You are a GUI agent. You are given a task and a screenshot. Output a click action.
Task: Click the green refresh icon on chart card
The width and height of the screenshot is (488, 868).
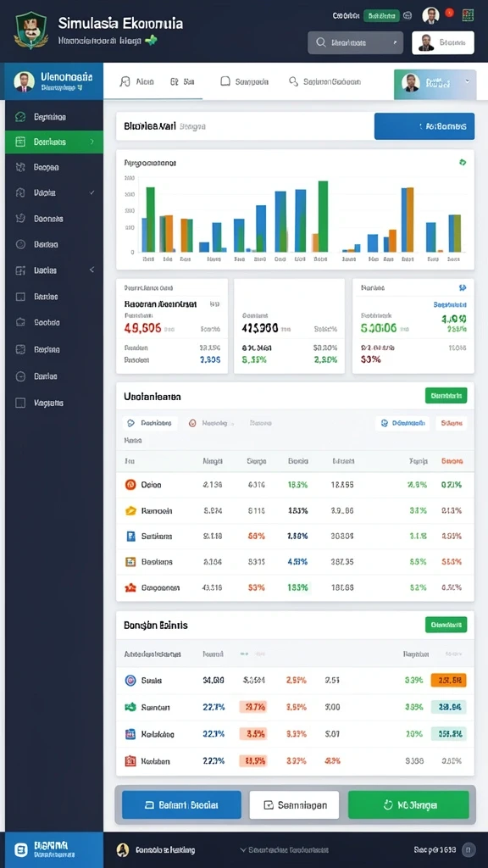coord(463,162)
